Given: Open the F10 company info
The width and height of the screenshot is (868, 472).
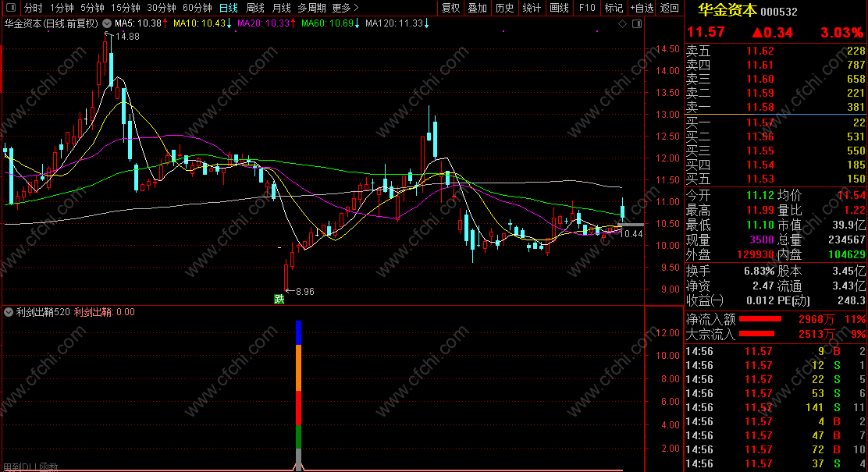Looking at the screenshot, I should click(587, 8).
